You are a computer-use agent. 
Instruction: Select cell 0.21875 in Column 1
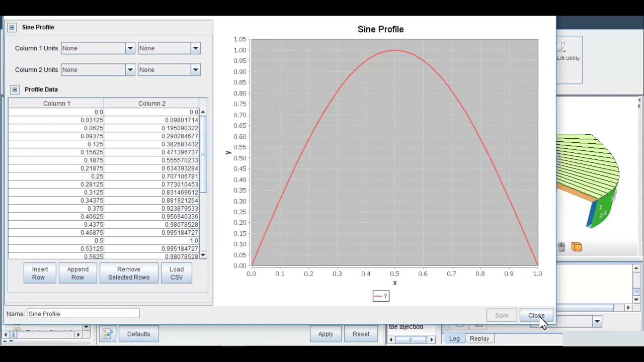[x=56, y=168]
